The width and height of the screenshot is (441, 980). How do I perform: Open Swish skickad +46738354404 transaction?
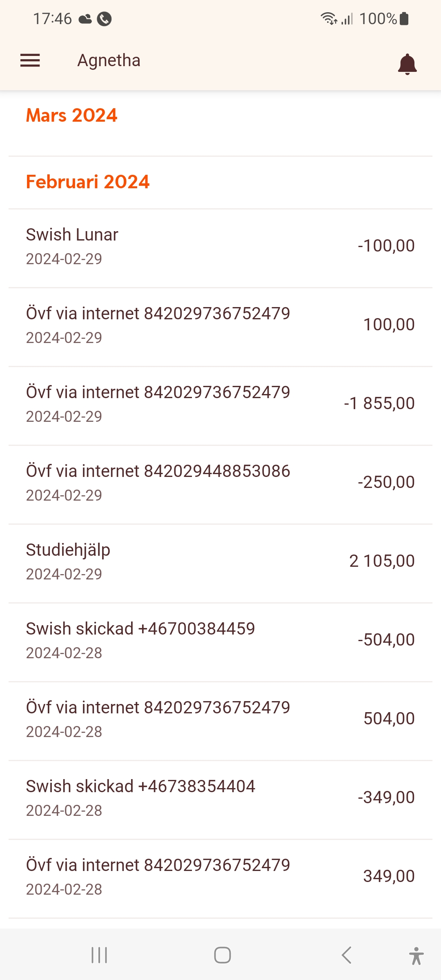point(220,798)
